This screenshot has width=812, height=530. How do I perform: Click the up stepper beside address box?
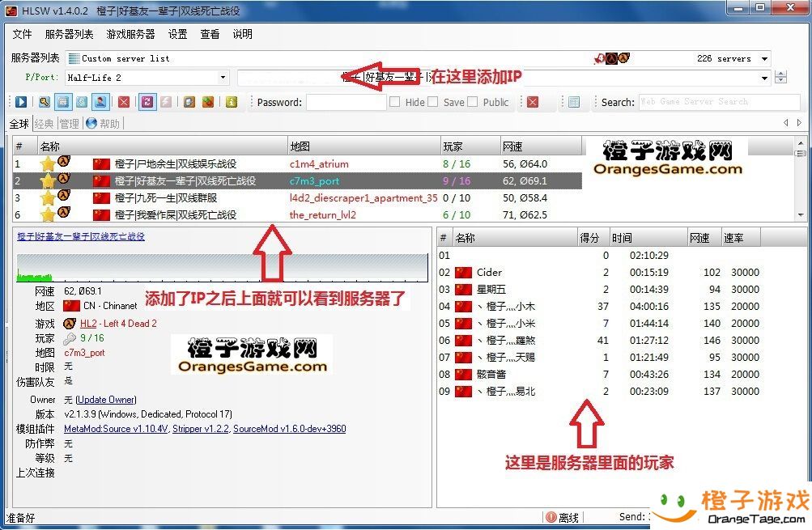[781, 74]
